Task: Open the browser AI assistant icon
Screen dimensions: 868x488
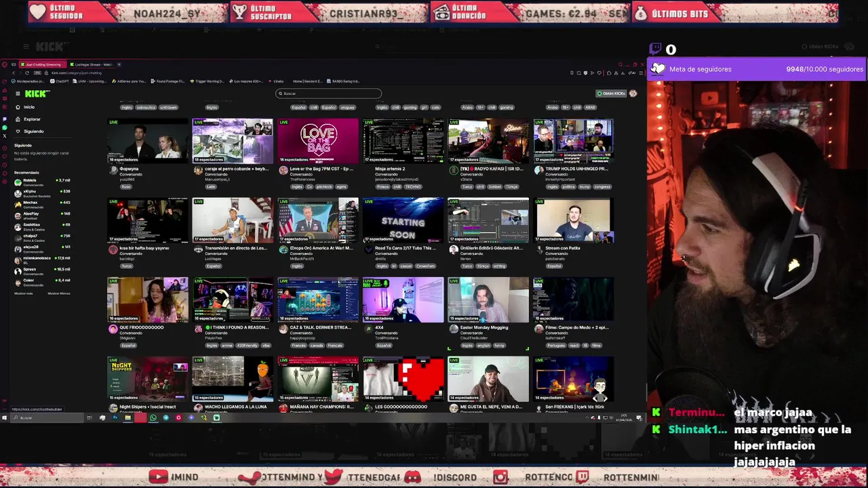Action: [x=631, y=73]
